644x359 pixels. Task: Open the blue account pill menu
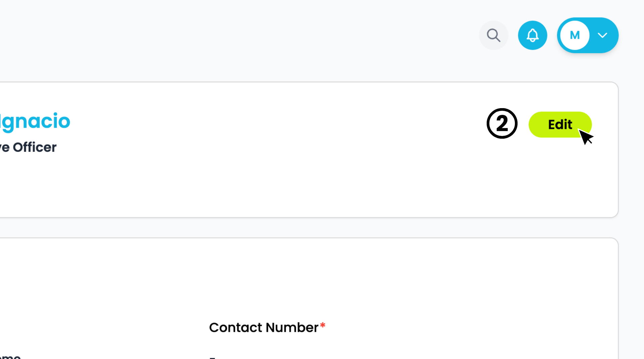pyautogui.click(x=588, y=35)
